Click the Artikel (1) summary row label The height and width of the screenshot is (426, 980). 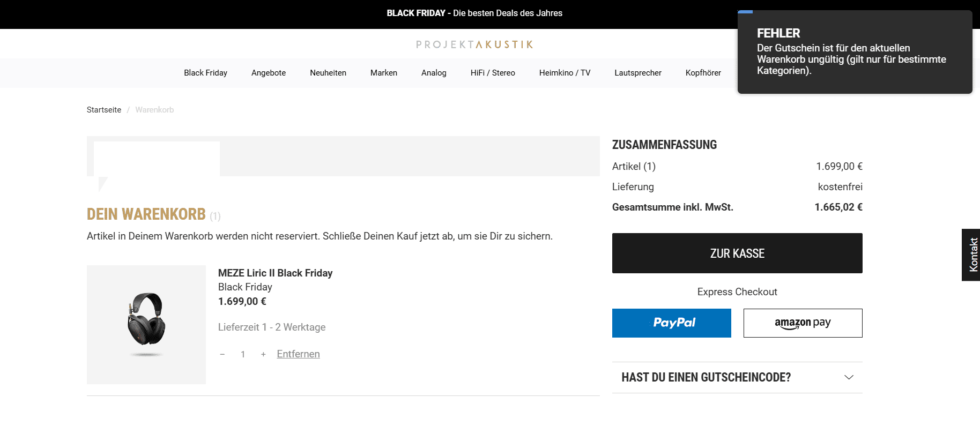pyautogui.click(x=634, y=167)
